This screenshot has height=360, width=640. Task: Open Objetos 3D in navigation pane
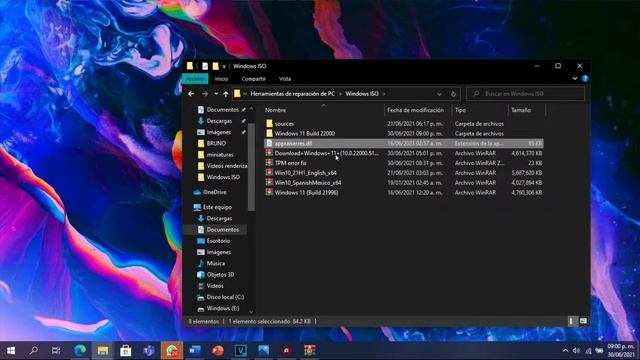tap(220, 275)
